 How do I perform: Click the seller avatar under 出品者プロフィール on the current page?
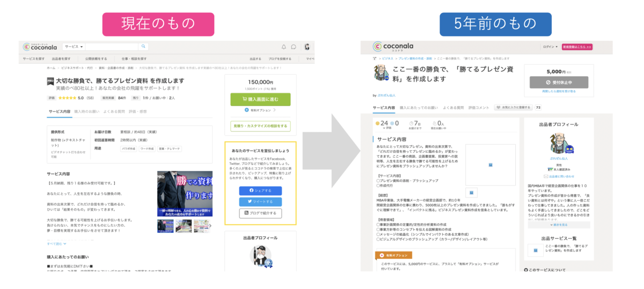pos(260,257)
